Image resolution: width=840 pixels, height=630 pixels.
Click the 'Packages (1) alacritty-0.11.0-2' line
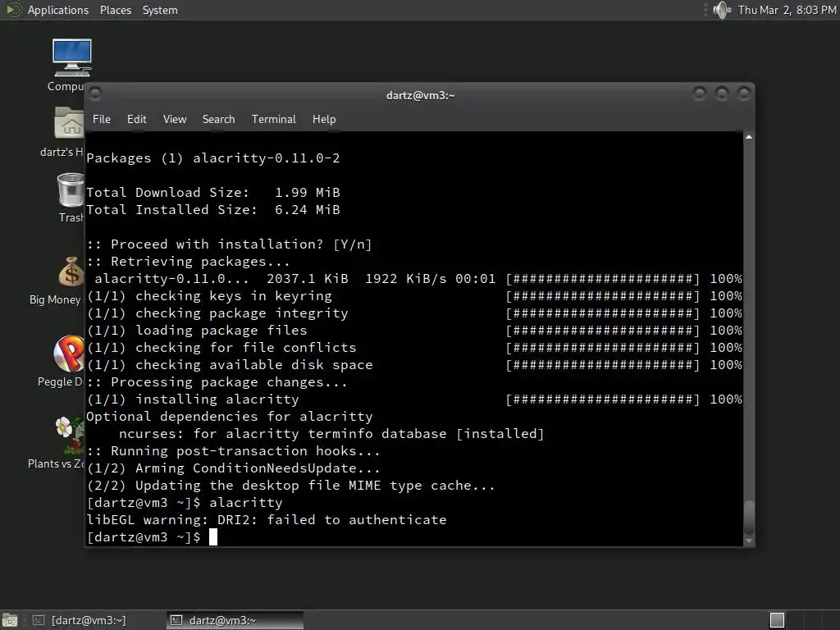point(213,158)
